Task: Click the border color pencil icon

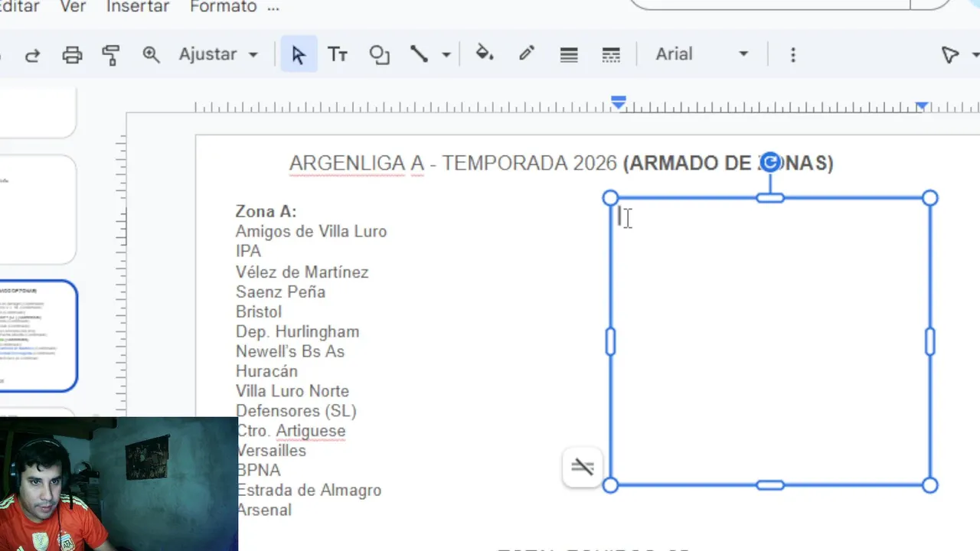Action: point(526,54)
